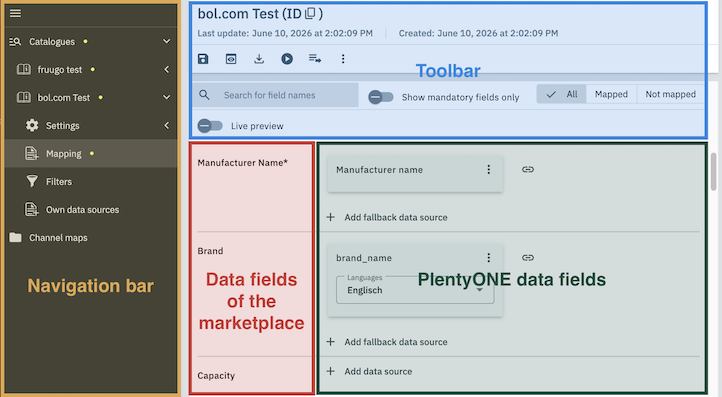This screenshot has height=397, width=722.
Task: Click the Filters funnel icon
Action: 32,181
